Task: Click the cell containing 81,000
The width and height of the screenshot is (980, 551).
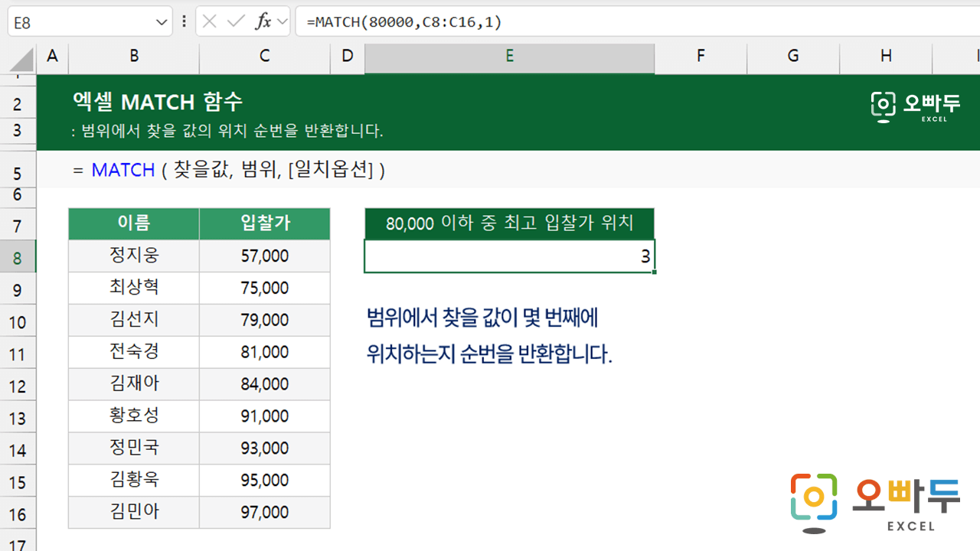Action: pyautogui.click(x=265, y=352)
